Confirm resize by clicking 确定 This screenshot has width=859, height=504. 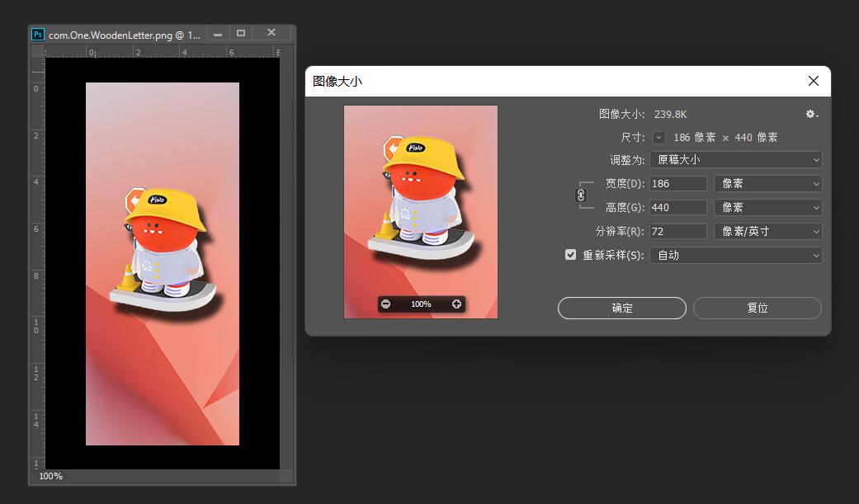point(621,308)
